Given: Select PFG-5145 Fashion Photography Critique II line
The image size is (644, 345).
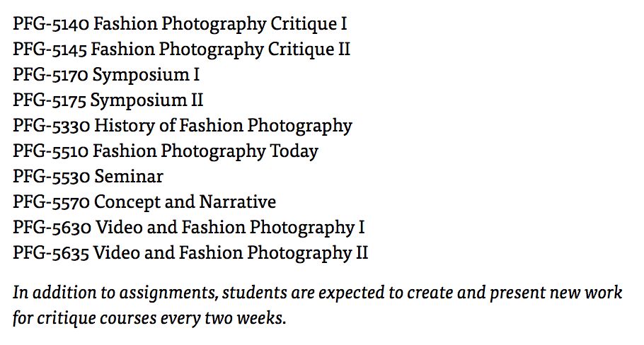Looking at the screenshot, I should pos(182,49).
